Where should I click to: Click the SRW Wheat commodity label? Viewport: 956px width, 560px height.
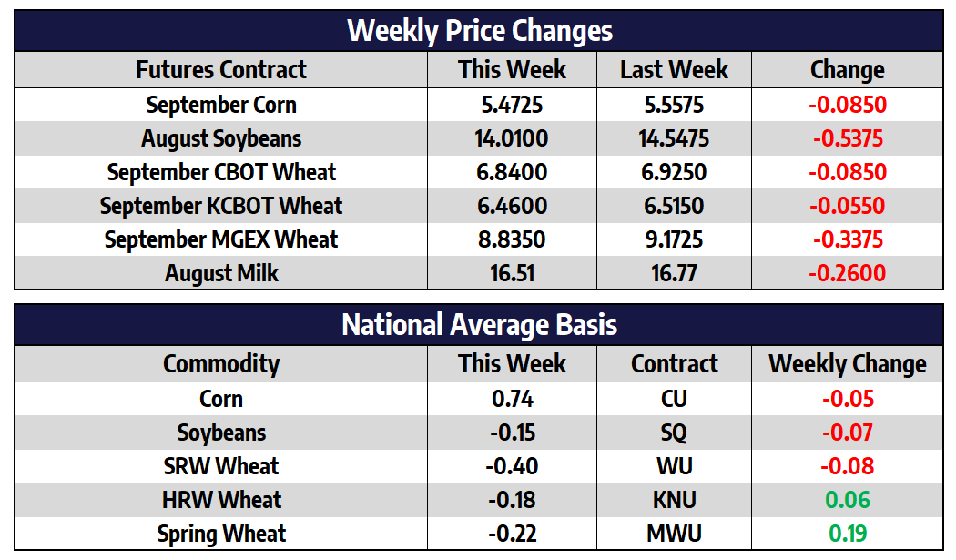click(221, 466)
